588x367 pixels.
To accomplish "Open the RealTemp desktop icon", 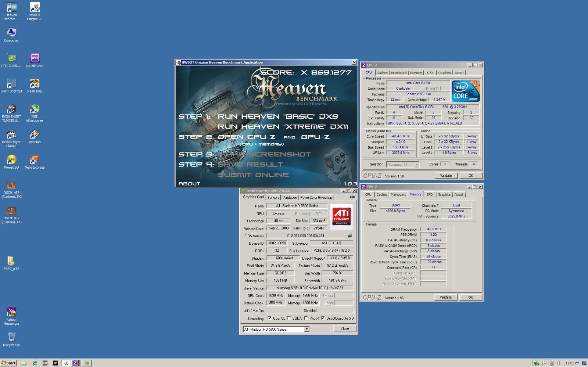I will coord(35,86).
